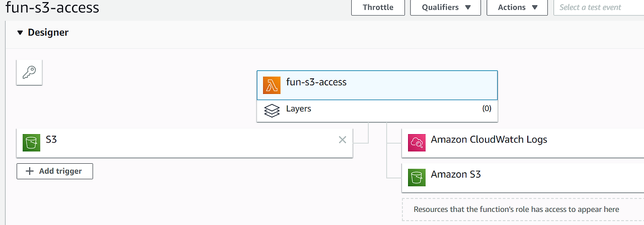Click the Amazon S3 resource bucket icon
Image resolution: width=644 pixels, height=225 pixels.
click(417, 177)
